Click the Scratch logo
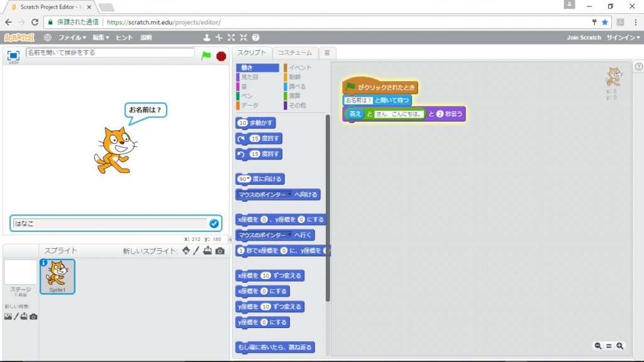This screenshot has height=362, width=644. [x=19, y=37]
